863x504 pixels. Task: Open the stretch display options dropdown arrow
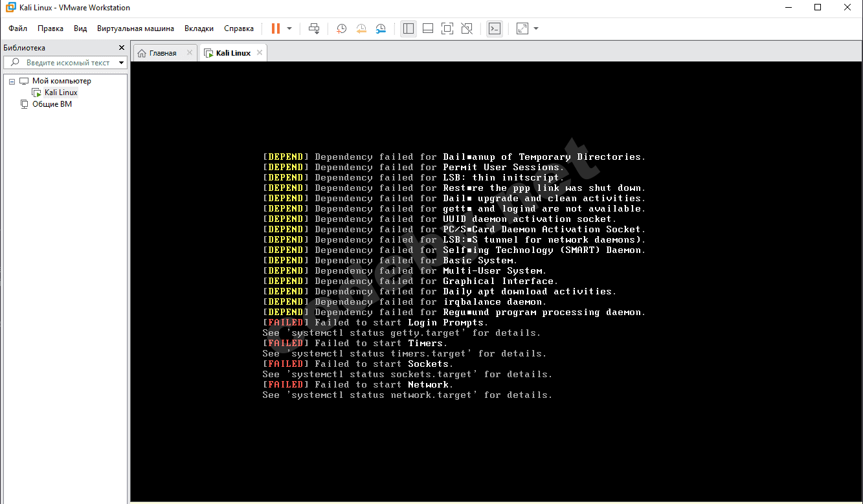[x=536, y=28]
